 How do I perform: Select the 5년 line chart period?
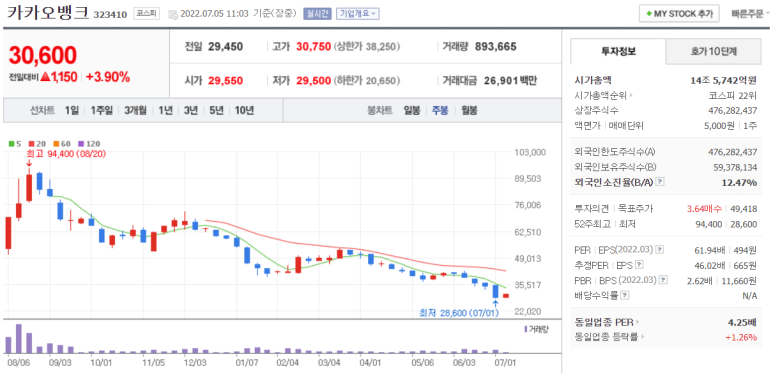pyautogui.click(x=216, y=110)
